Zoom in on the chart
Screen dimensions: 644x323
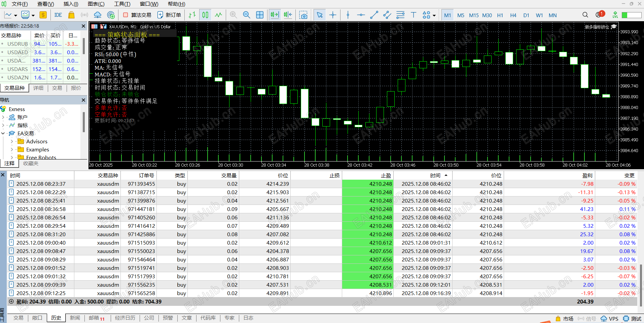(x=234, y=15)
